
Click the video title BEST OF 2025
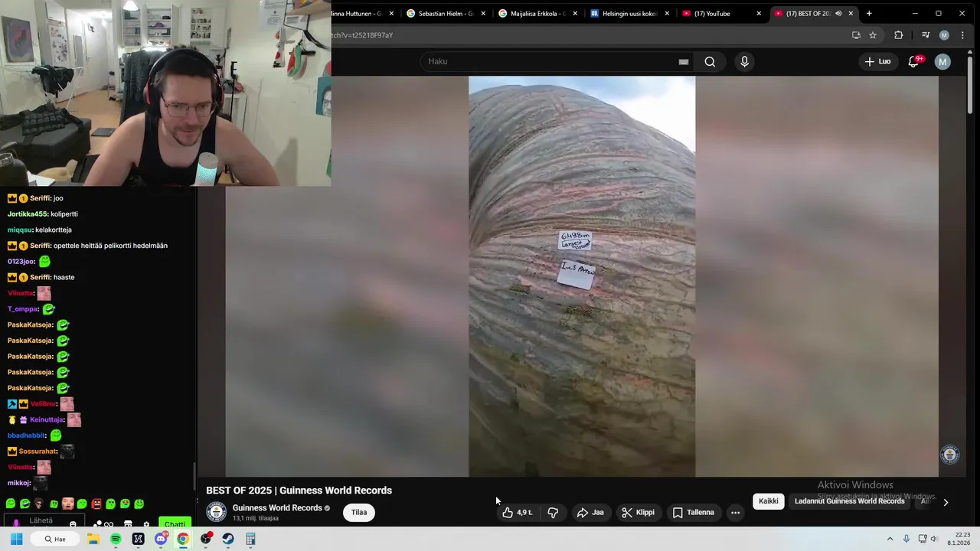(299, 491)
